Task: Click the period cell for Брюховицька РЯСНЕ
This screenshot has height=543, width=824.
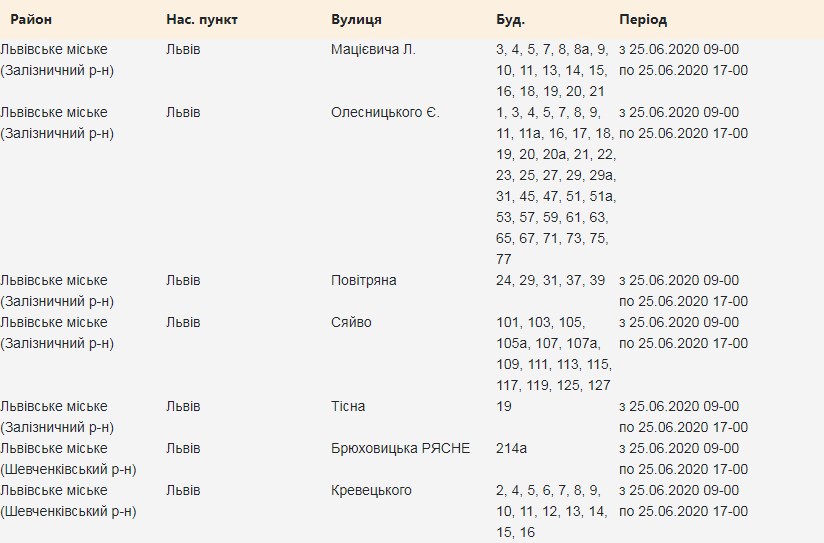Action: pyautogui.click(x=683, y=458)
